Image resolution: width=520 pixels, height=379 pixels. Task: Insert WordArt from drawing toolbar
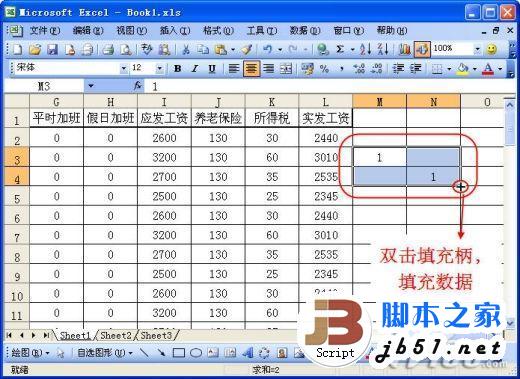click(248, 353)
